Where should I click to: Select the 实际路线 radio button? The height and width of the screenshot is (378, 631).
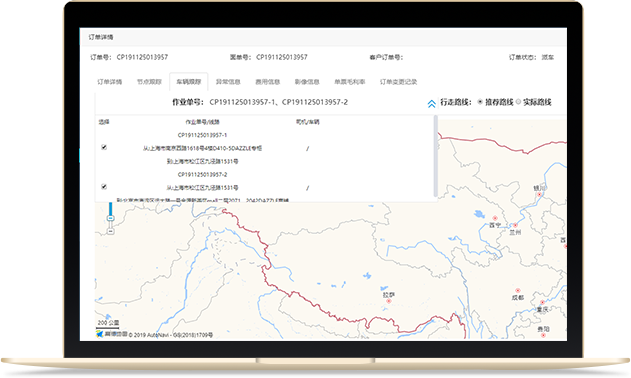(518, 102)
